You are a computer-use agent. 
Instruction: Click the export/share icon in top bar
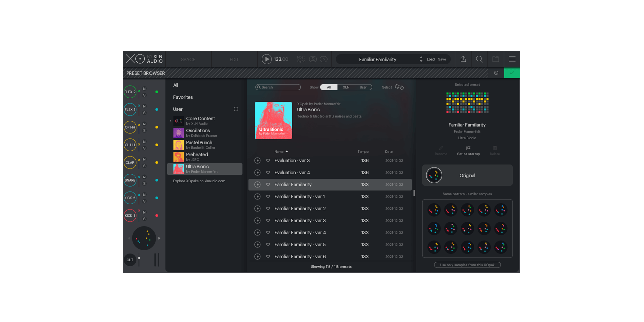tap(463, 59)
